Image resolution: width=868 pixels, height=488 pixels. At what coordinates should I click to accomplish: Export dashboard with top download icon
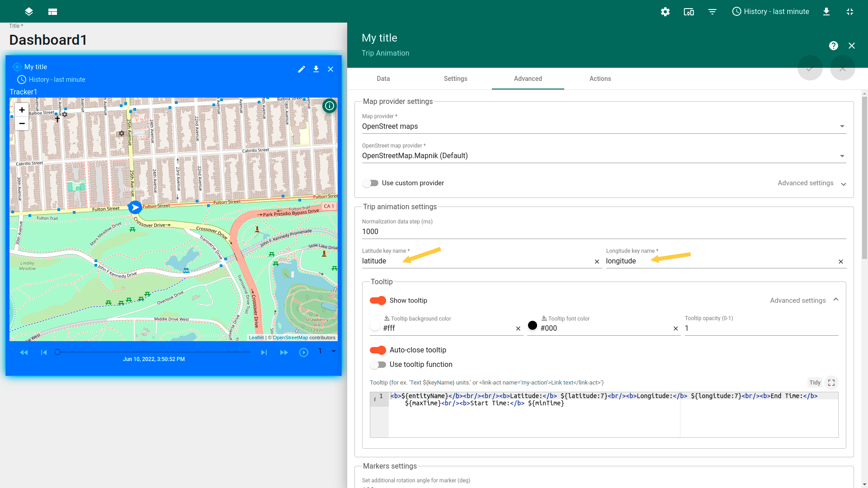(826, 12)
